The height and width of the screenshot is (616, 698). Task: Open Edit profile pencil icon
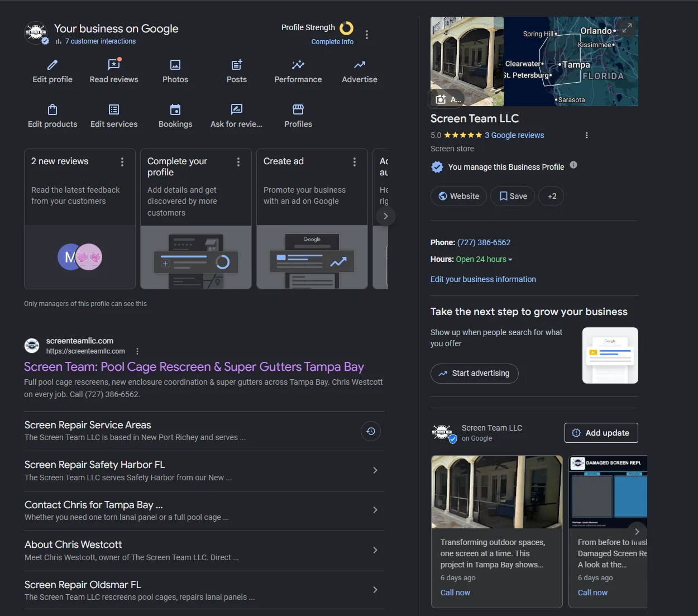tap(52, 65)
